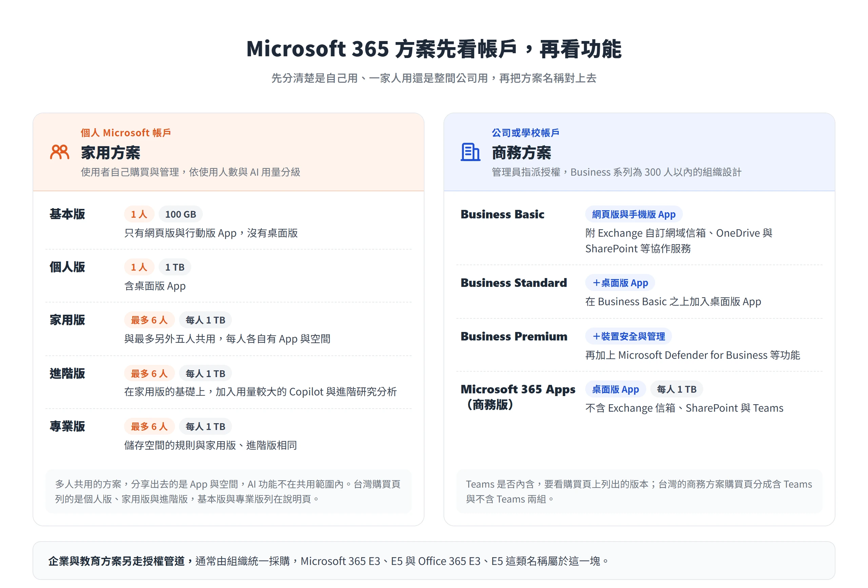Click the main Microsoft 365 方案 title

click(434, 49)
